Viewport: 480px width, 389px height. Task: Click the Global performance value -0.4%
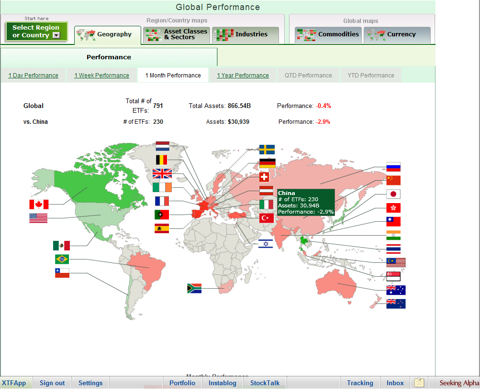323,106
